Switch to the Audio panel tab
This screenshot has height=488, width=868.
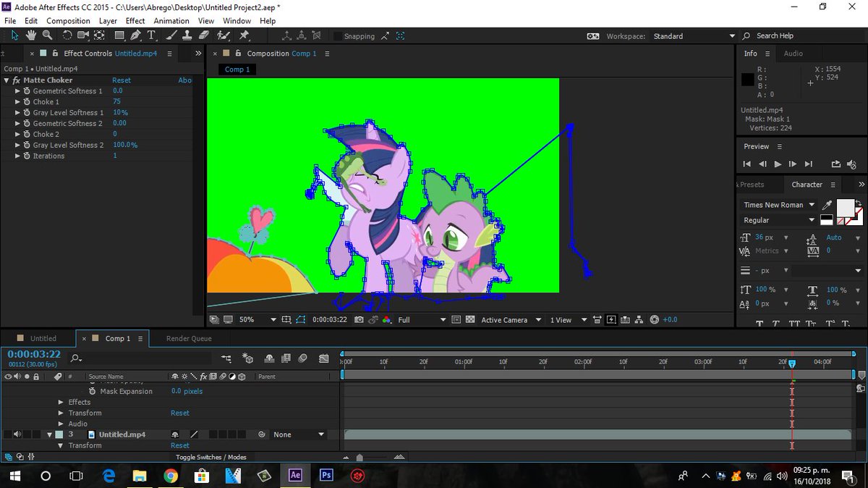(x=793, y=54)
